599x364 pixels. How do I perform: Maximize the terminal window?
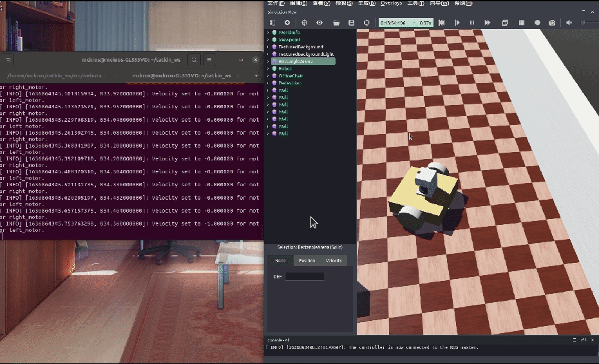tap(241, 59)
